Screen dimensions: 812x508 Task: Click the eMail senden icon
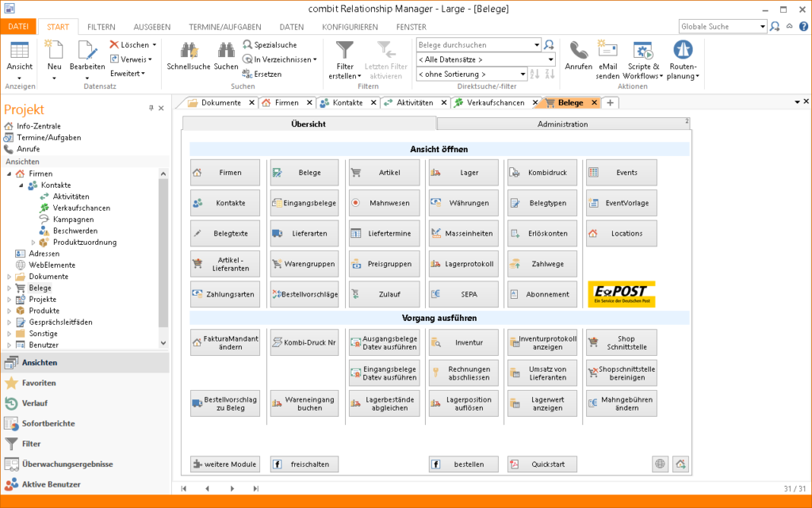(x=607, y=57)
